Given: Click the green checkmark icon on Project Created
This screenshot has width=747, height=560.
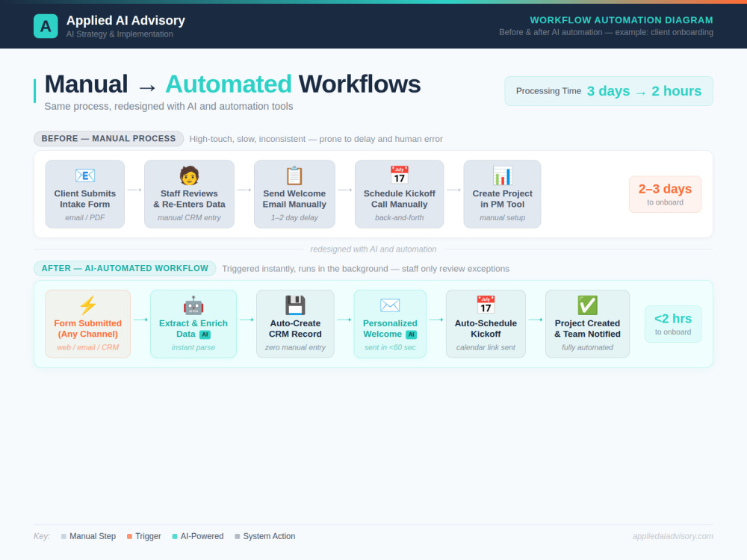Looking at the screenshot, I should 587,305.
